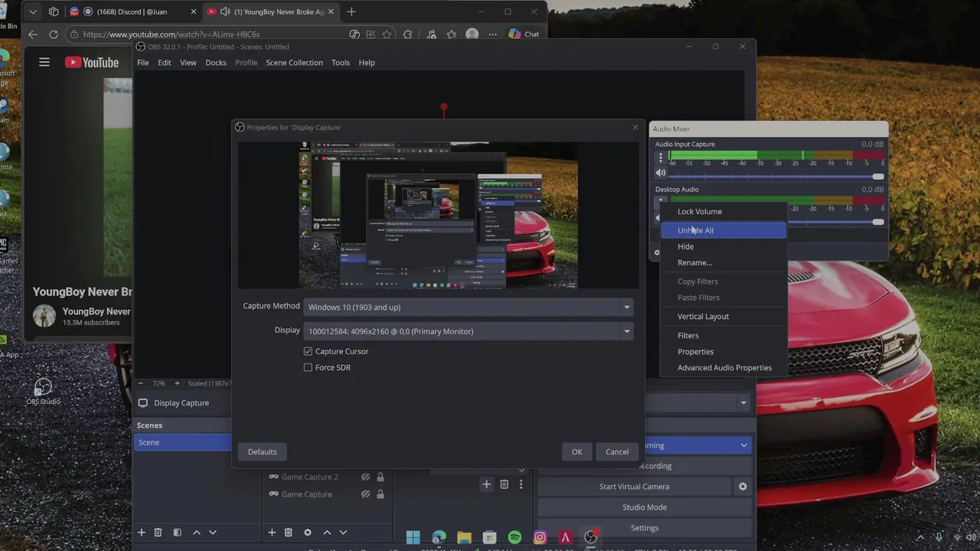Toggle visibility of Game Capture 2 source
980x551 pixels.
point(366,477)
